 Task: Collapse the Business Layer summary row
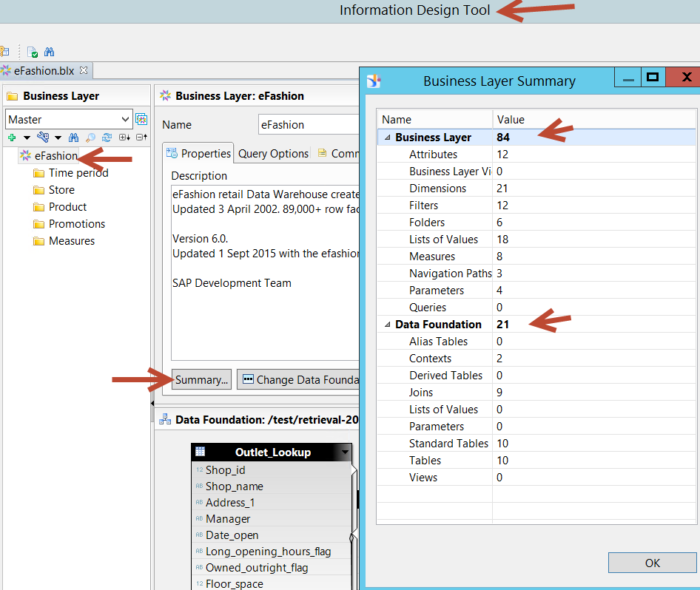click(x=388, y=138)
